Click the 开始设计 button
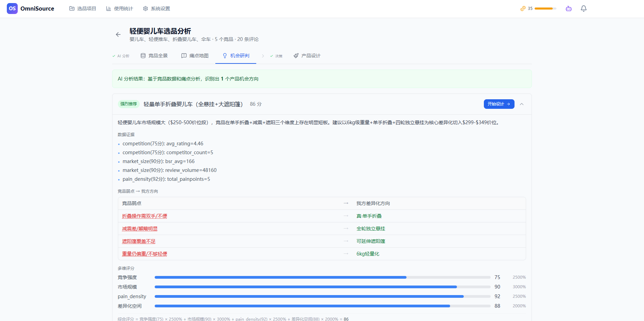 pyautogui.click(x=499, y=104)
